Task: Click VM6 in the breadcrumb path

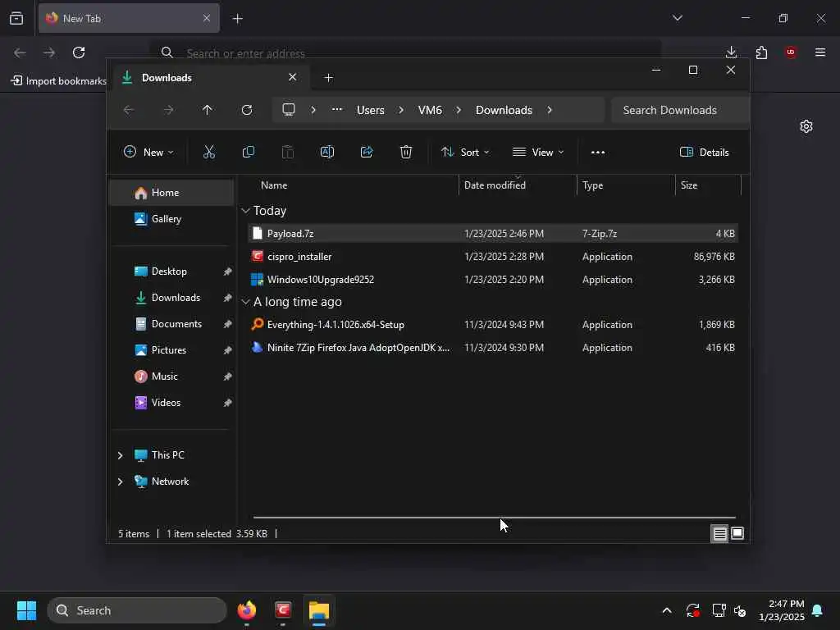Action: click(430, 110)
